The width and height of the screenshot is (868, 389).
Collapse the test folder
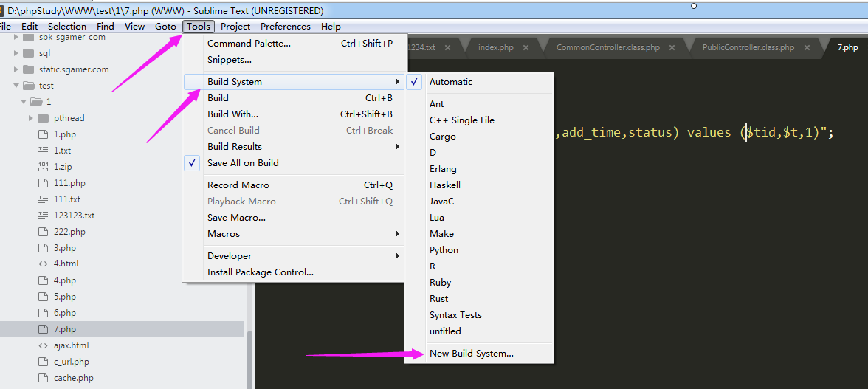17,86
